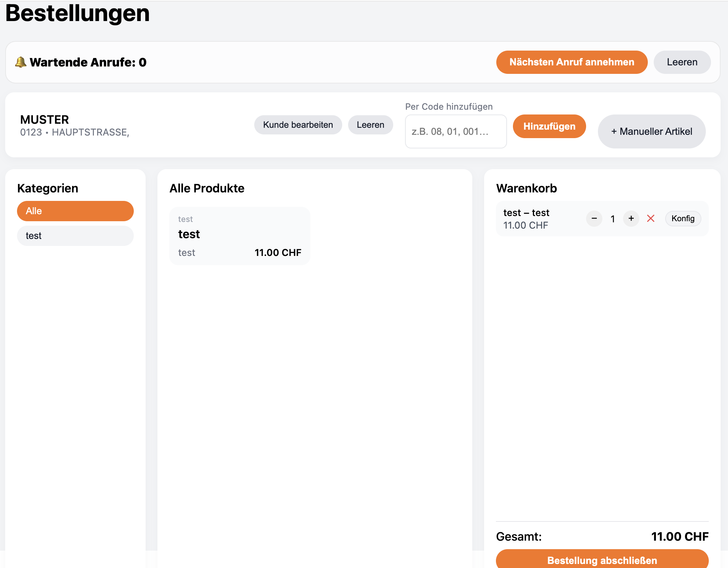Screen dimensions: 728x568
Task: Remove test item with red X
Action: coord(651,219)
